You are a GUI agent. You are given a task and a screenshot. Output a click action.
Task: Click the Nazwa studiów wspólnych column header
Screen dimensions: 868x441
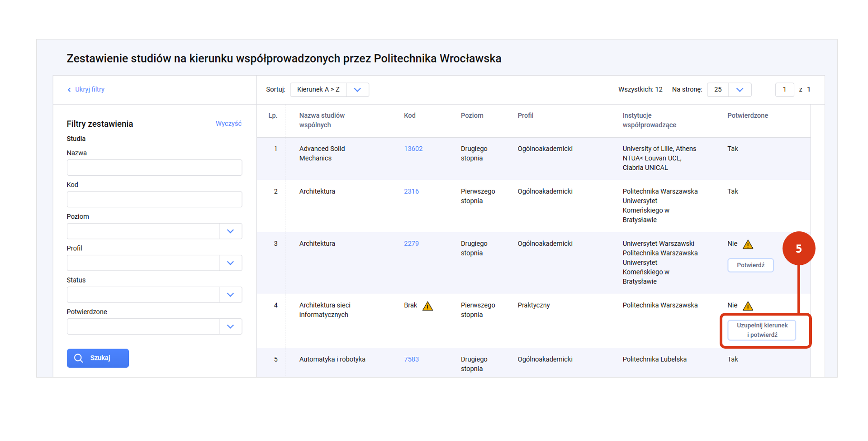322,120
